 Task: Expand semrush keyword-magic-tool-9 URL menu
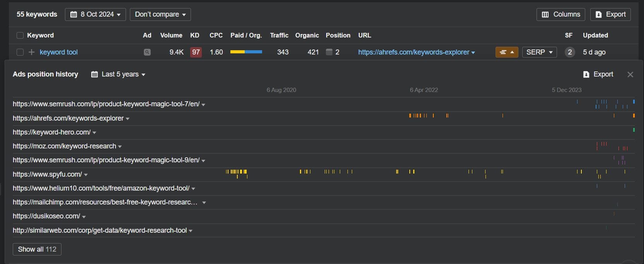coord(203,161)
